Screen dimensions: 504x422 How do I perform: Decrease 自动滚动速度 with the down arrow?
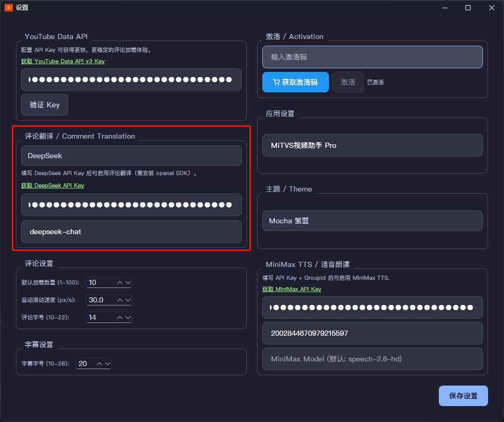[128, 300]
